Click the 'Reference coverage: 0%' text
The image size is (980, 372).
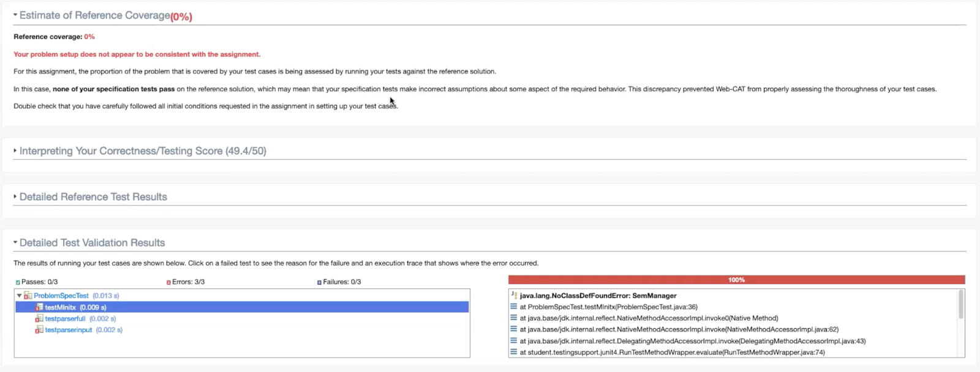[x=54, y=37]
